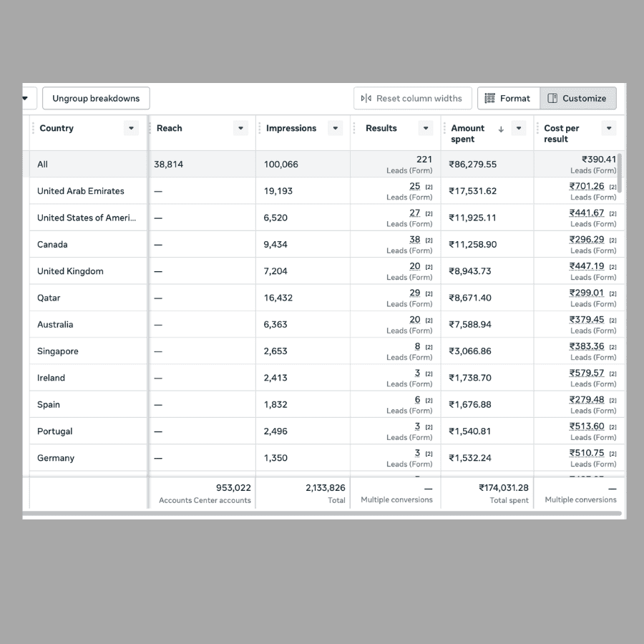Click the Canada country cell

pyautogui.click(x=88, y=245)
